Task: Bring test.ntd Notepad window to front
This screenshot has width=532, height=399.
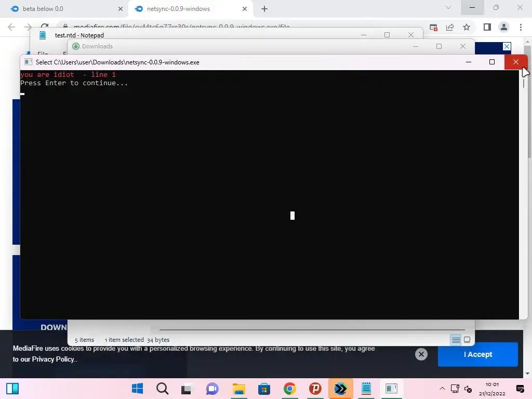Action: click(79, 35)
